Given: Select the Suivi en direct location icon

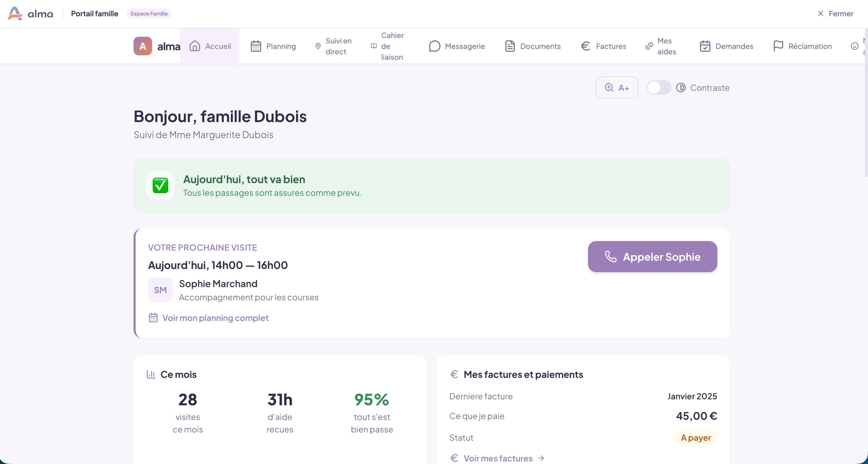Looking at the screenshot, I should pos(318,46).
